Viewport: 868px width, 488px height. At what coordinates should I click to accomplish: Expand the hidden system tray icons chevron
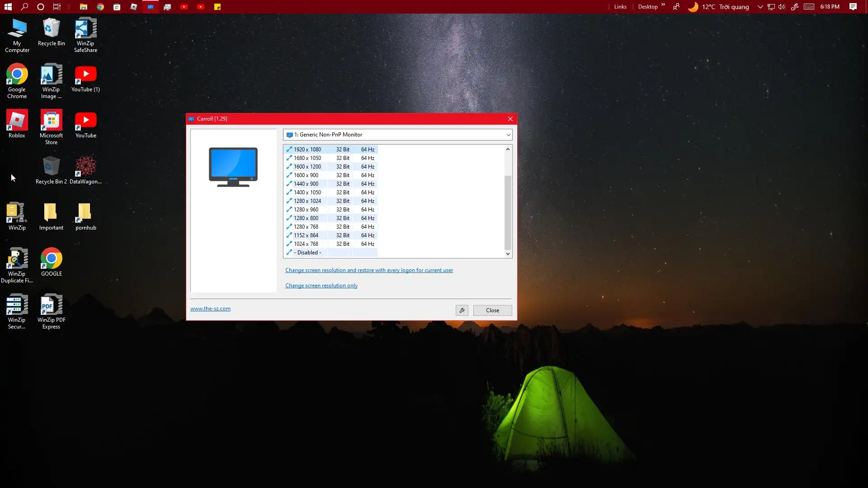(x=760, y=7)
